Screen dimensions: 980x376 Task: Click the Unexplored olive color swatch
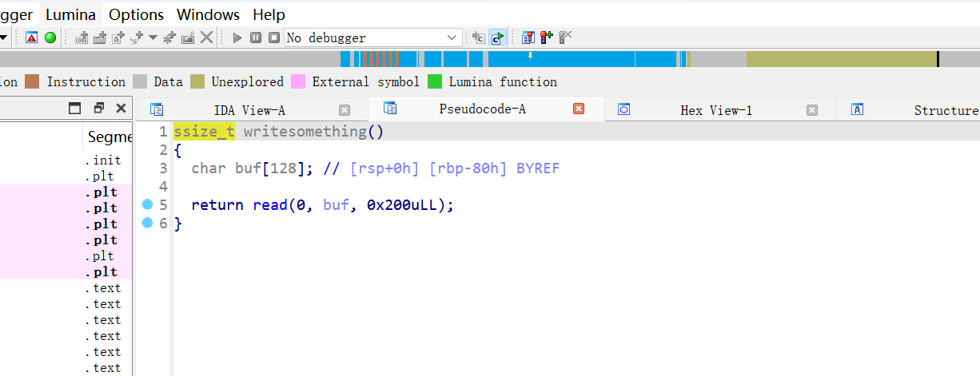click(x=197, y=81)
